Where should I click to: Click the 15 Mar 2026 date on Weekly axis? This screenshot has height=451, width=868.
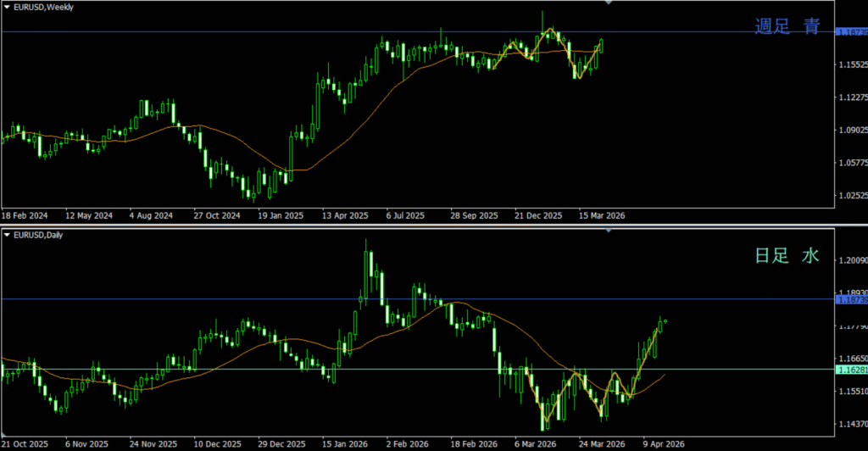pos(603,215)
